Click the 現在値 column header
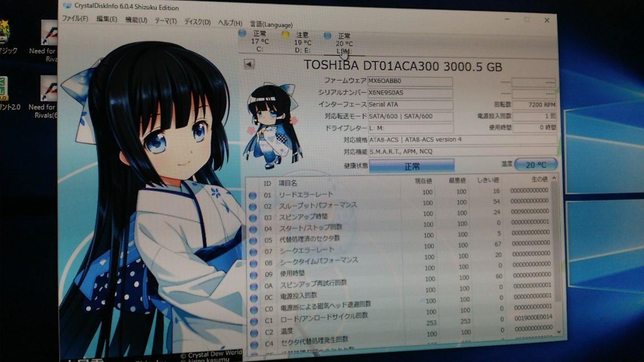 [x=423, y=181]
